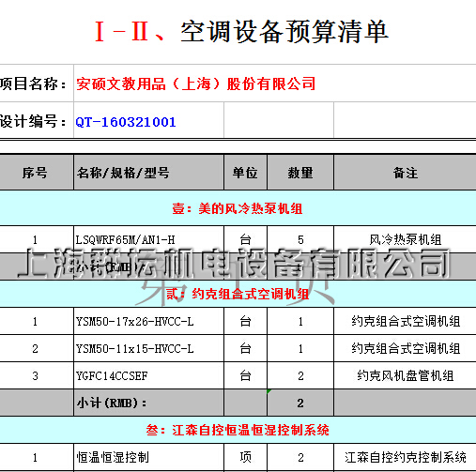Select the remark cell 约克风机盘管机组
This screenshot has width=476, height=472.
406,375
